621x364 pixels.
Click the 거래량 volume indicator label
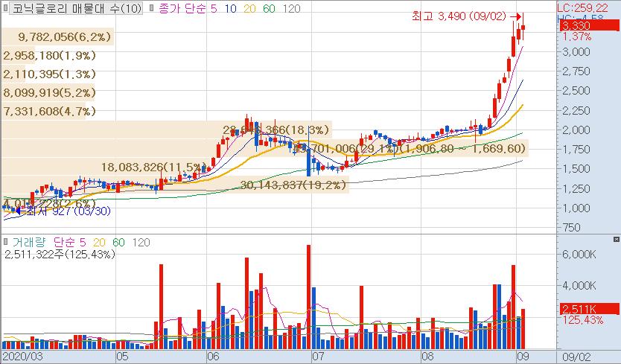pos(29,242)
